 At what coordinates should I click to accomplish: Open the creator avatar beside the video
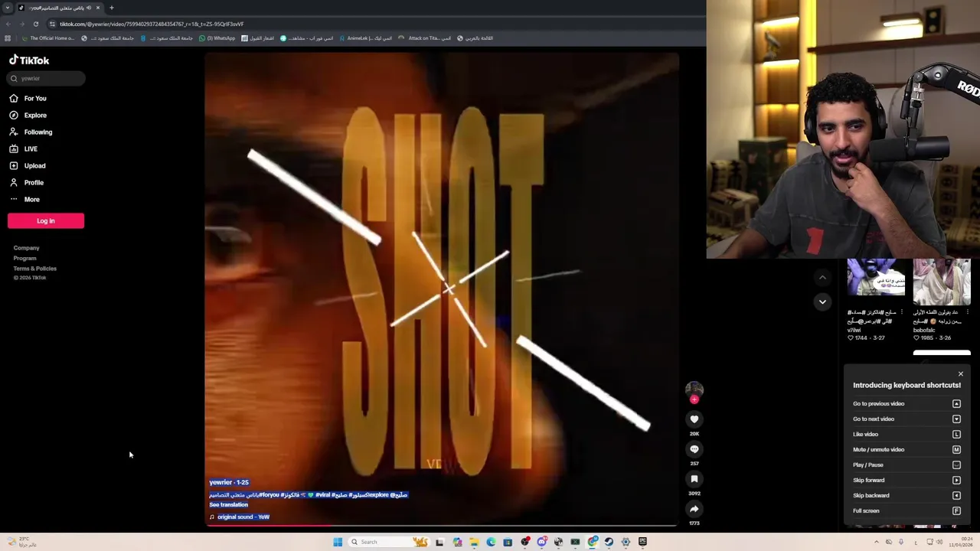pyautogui.click(x=694, y=390)
